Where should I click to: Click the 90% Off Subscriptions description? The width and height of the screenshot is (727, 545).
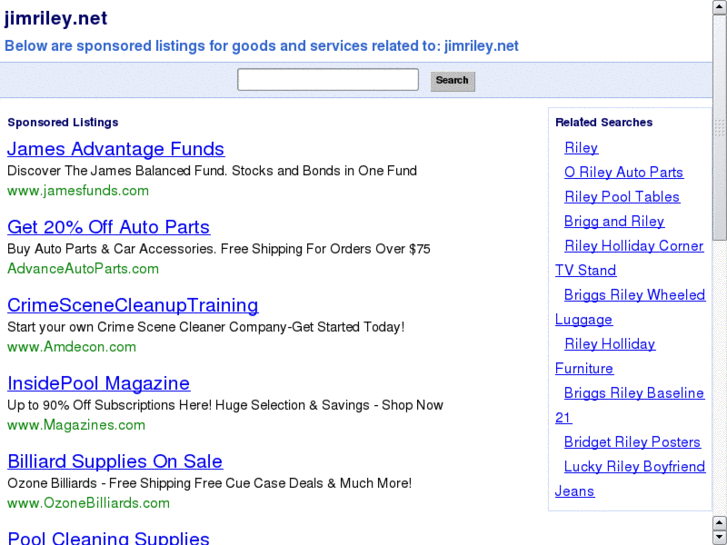(x=225, y=405)
